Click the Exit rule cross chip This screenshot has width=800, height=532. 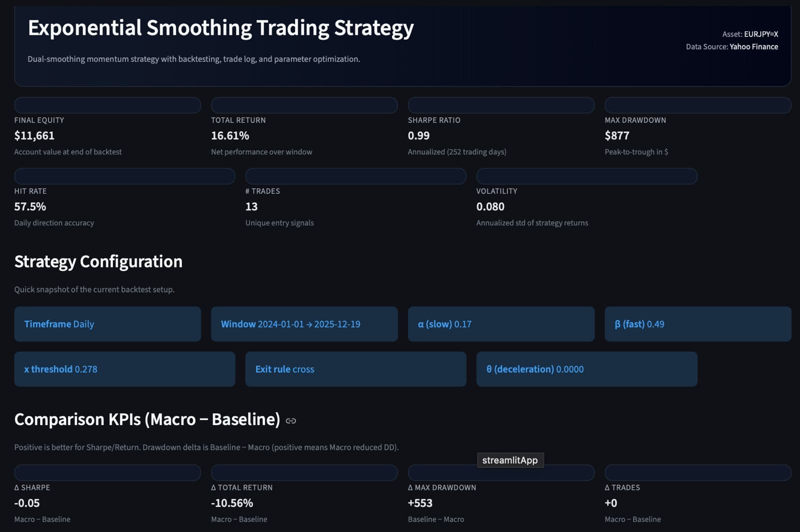[x=355, y=369]
